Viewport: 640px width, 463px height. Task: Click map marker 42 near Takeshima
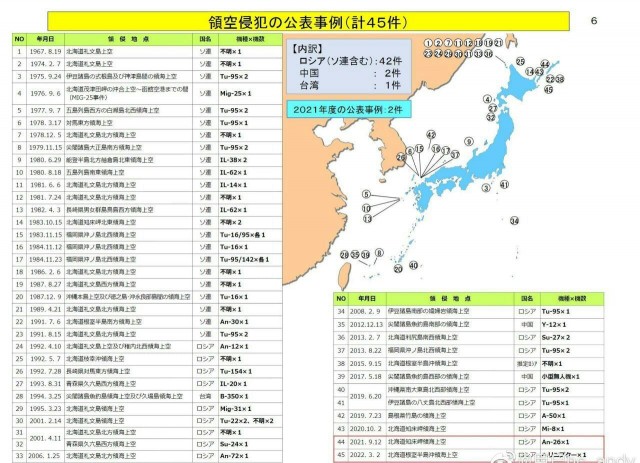431,135
